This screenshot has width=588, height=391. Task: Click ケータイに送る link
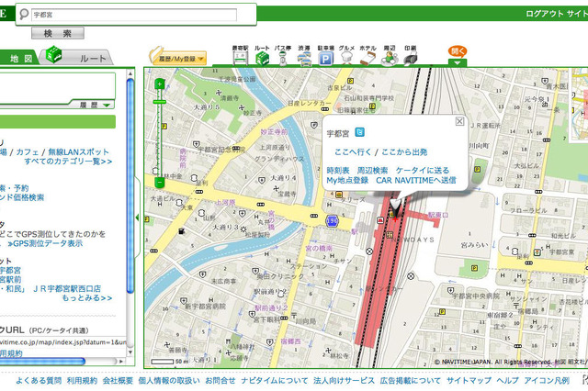pyautogui.click(x=423, y=171)
